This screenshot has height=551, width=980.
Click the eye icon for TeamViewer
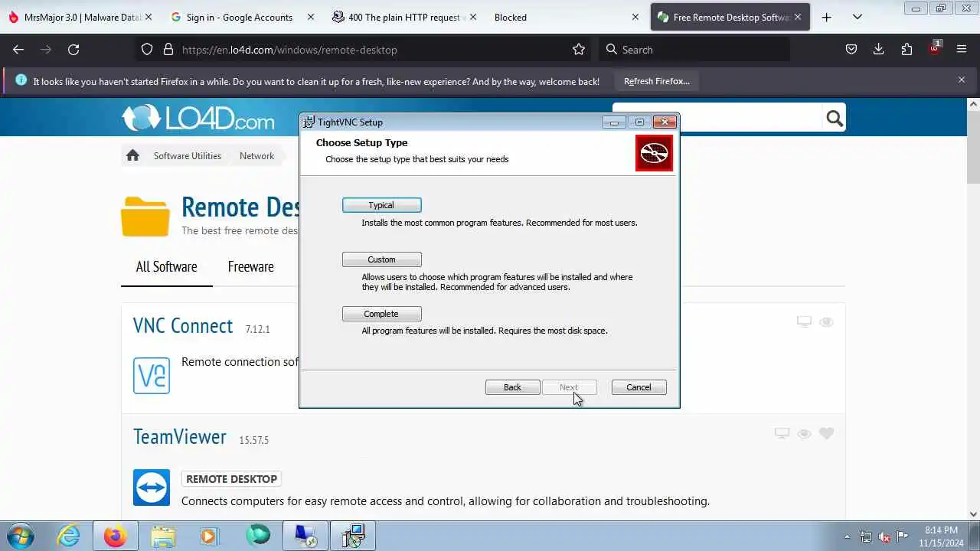[x=804, y=433]
